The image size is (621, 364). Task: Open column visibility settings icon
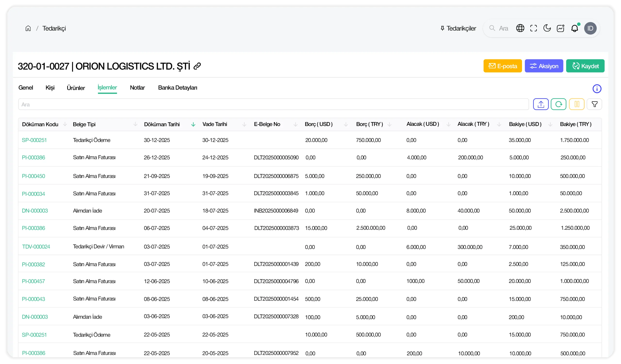[577, 104]
